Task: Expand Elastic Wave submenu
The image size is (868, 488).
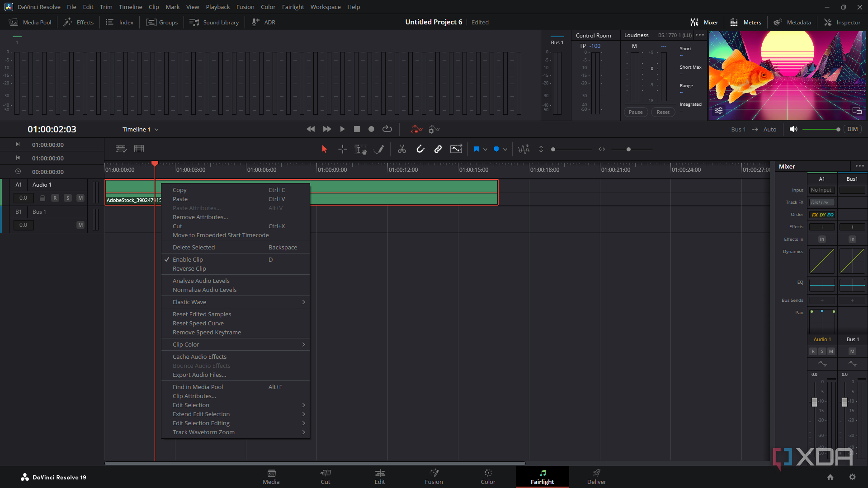Action: (236, 302)
